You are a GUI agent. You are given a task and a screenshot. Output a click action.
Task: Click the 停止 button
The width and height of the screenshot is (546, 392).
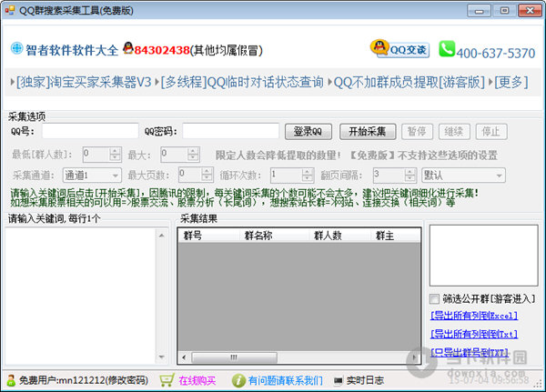click(x=491, y=132)
